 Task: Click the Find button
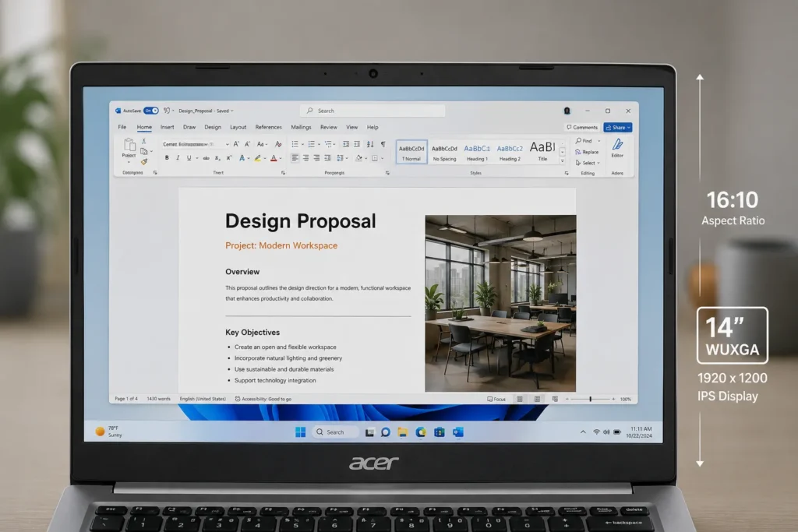pos(584,140)
